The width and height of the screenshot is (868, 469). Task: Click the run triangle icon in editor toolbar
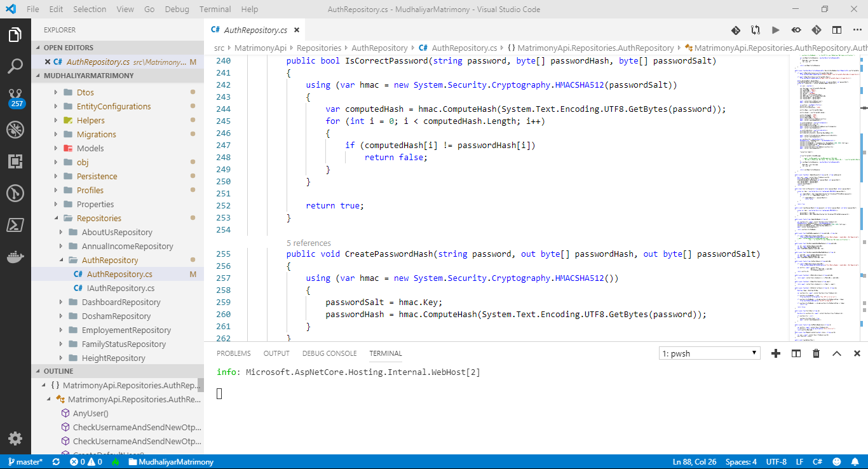click(776, 30)
